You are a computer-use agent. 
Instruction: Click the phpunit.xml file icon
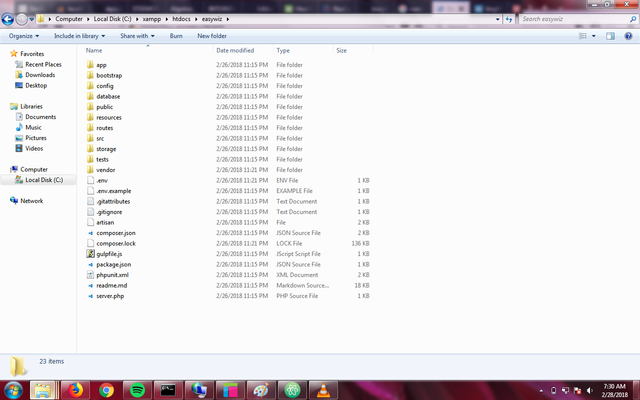click(x=90, y=275)
